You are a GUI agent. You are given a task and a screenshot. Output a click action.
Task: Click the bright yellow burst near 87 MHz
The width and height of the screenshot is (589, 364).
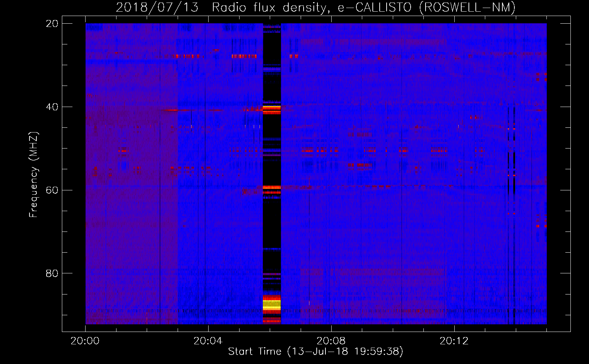point(272,305)
